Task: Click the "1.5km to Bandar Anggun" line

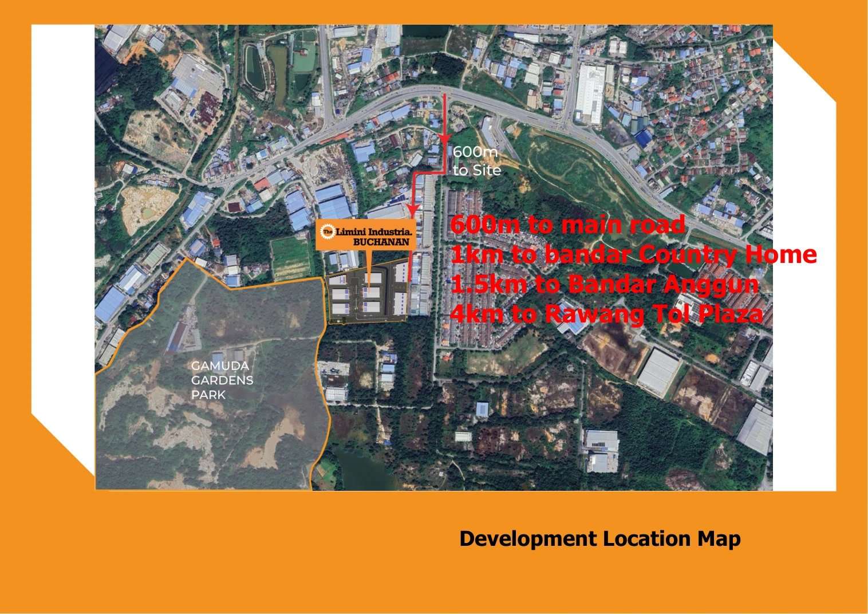Action: [x=605, y=284]
